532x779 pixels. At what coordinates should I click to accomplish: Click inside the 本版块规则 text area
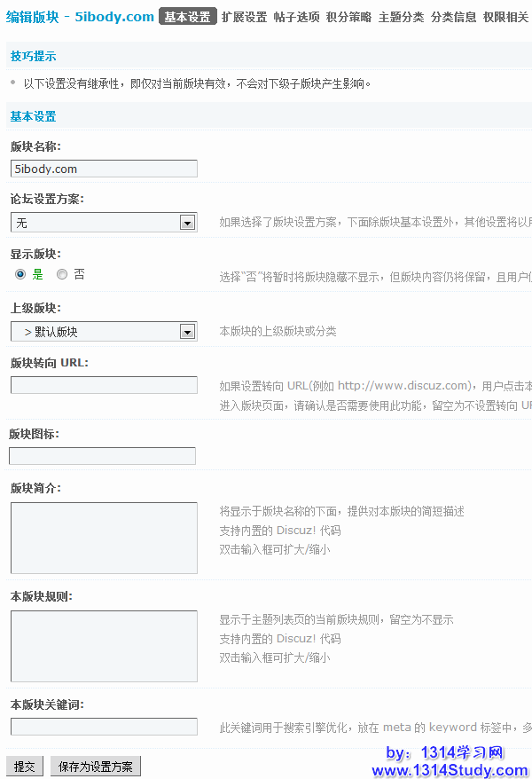104,646
